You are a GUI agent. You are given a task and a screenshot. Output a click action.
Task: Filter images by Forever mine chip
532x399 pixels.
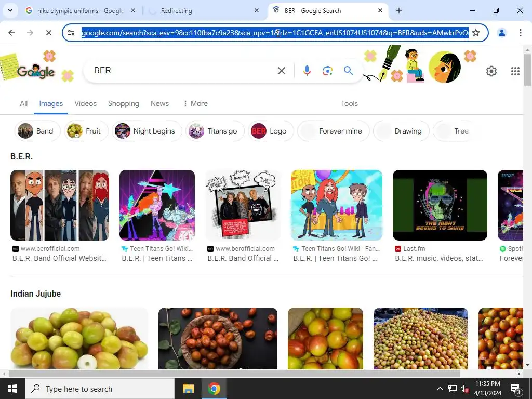tap(333, 131)
